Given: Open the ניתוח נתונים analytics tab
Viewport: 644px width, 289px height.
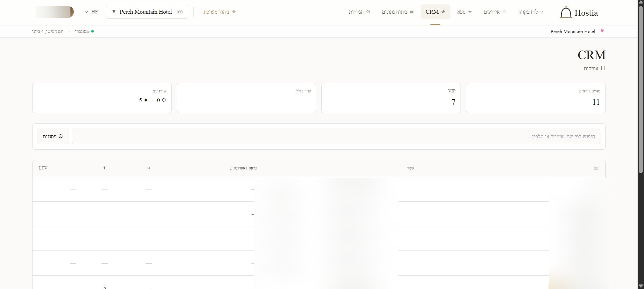Looking at the screenshot, I should pyautogui.click(x=398, y=12).
